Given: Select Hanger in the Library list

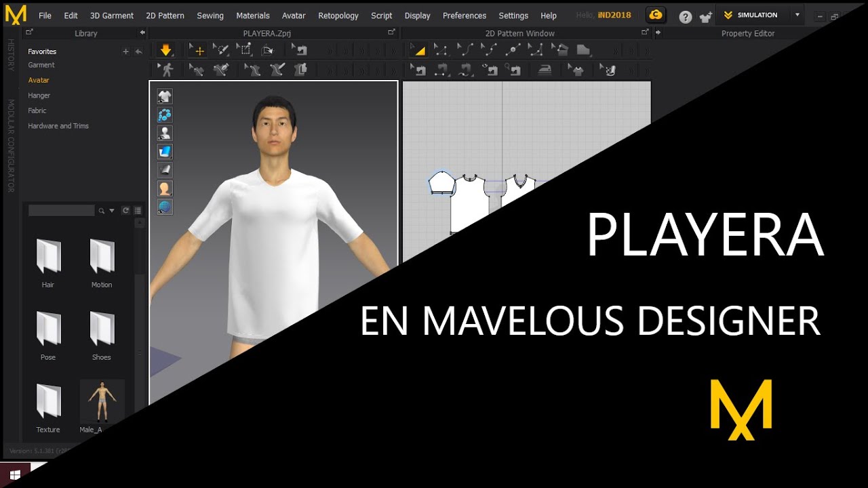Looking at the screenshot, I should [39, 96].
